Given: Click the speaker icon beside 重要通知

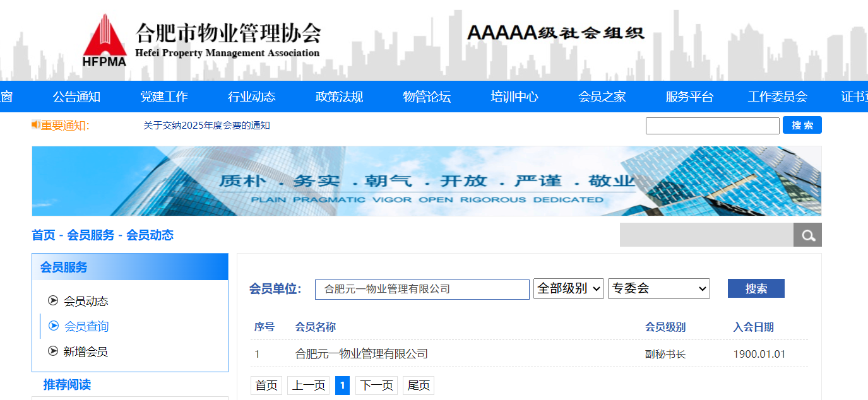Looking at the screenshot, I should point(36,125).
